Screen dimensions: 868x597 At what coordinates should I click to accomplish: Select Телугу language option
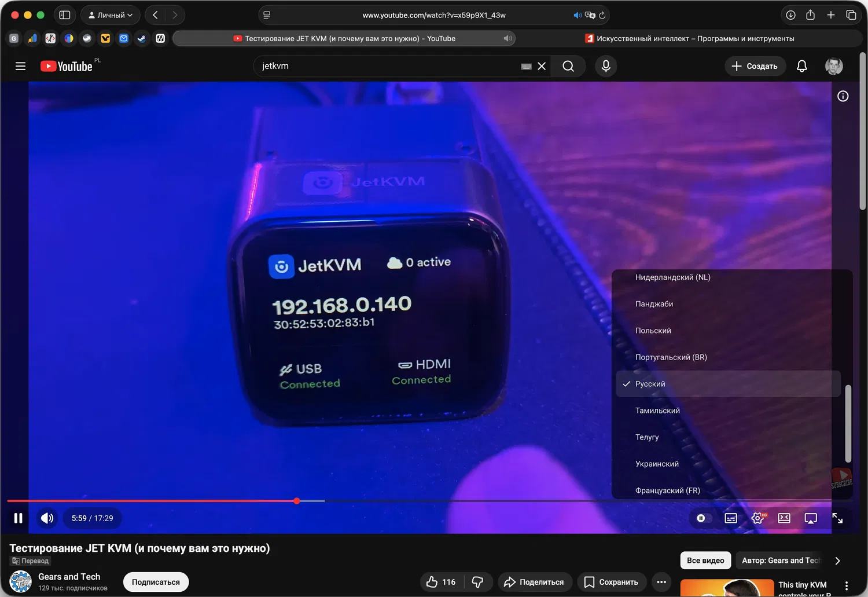[728, 437]
